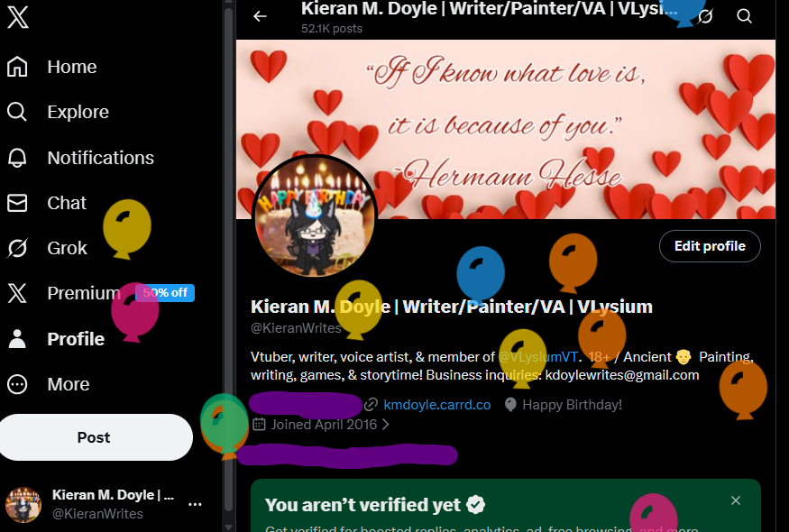Click the calendar joined icon
The height and width of the screenshot is (532, 789).
pyautogui.click(x=259, y=425)
